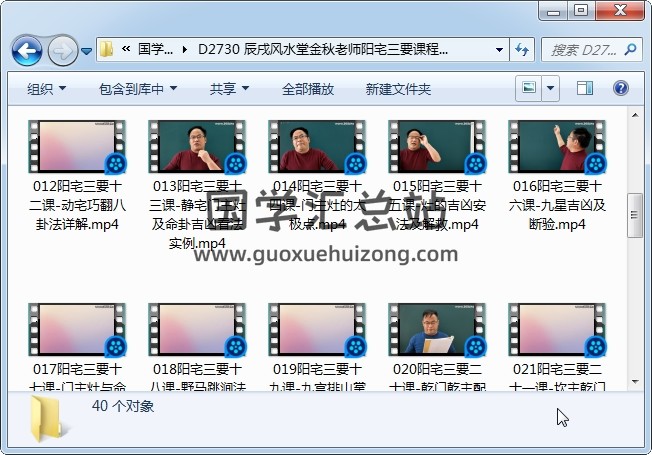
Task: Open the 组织 menu
Action: point(46,89)
